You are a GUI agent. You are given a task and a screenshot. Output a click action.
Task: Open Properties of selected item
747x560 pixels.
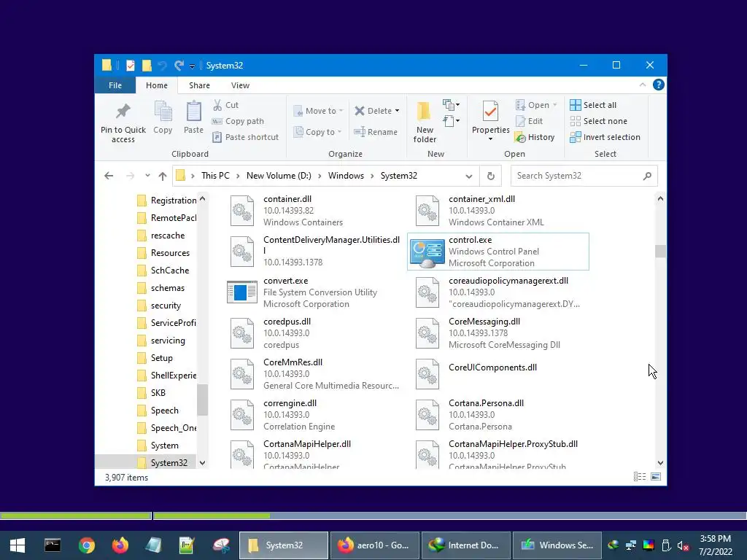point(491,116)
